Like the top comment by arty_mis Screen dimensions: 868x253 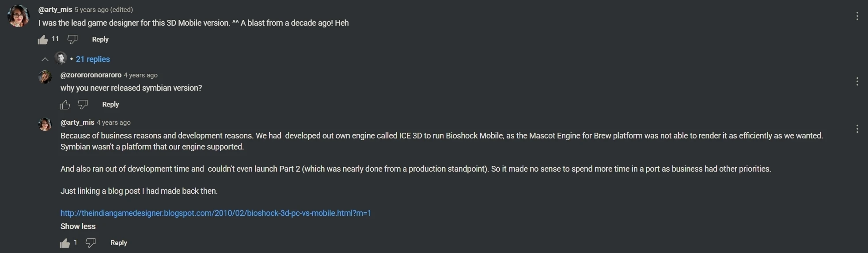click(43, 40)
